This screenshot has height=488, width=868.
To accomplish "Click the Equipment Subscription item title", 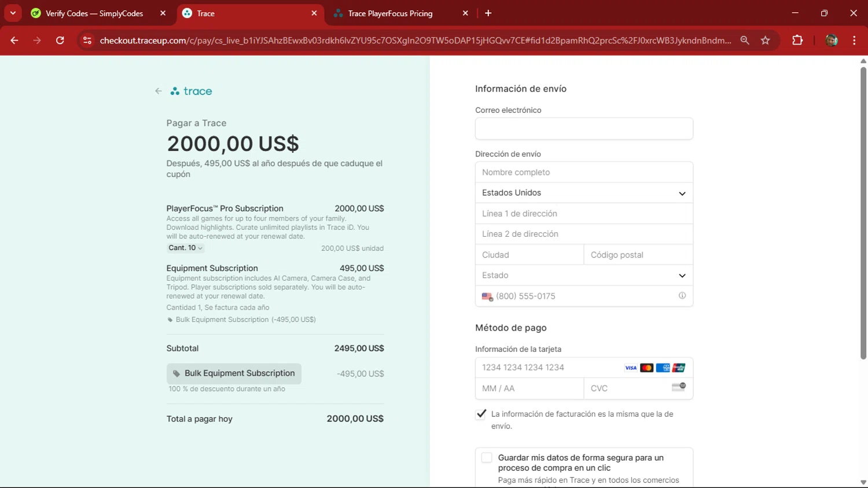I will [x=212, y=268].
